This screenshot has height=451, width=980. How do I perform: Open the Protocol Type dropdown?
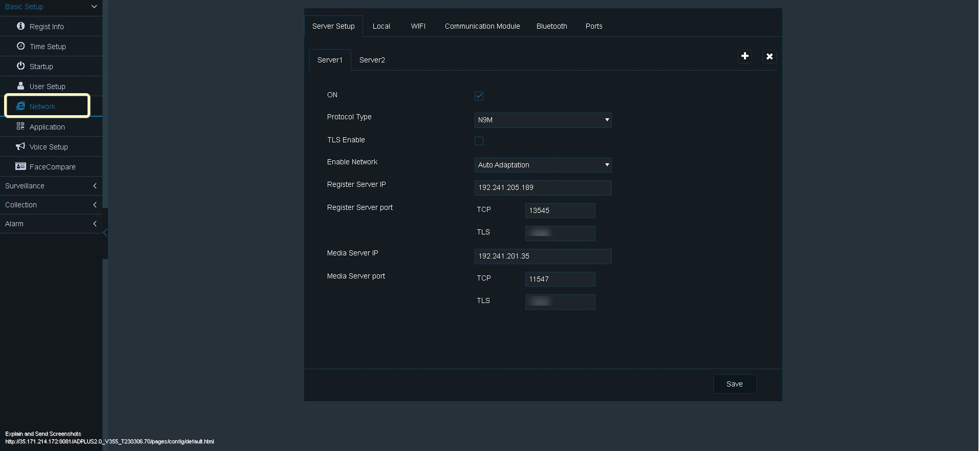coord(543,120)
